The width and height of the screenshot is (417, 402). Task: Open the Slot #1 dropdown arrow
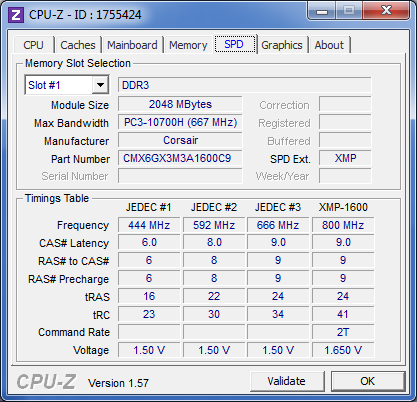point(100,85)
